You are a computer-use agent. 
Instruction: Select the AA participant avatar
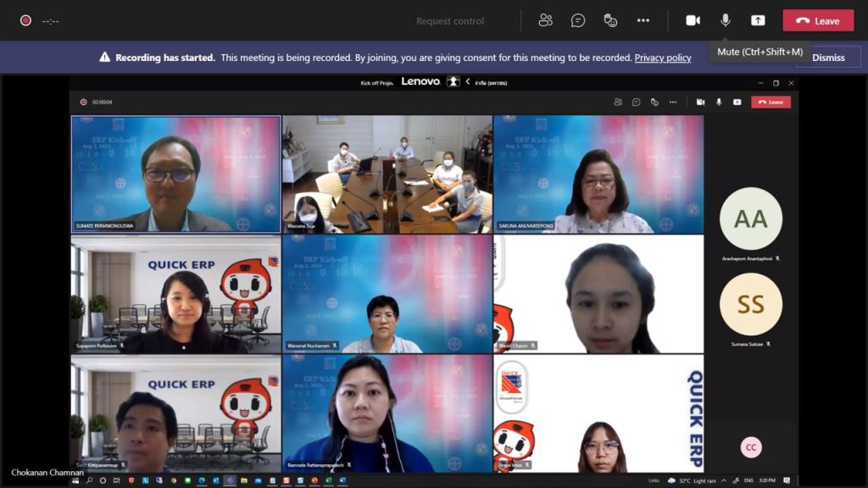pyautogui.click(x=750, y=219)
